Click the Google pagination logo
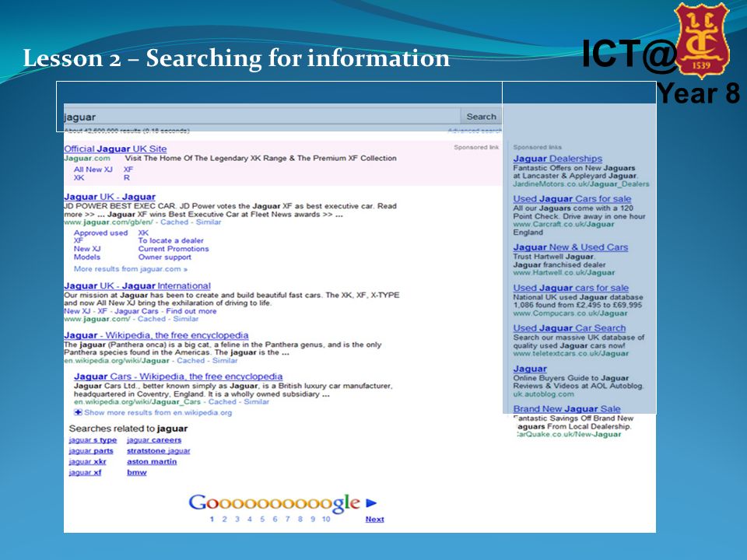Image resolution: width=747 pixels, height=560 pixels. pos(275,503)
